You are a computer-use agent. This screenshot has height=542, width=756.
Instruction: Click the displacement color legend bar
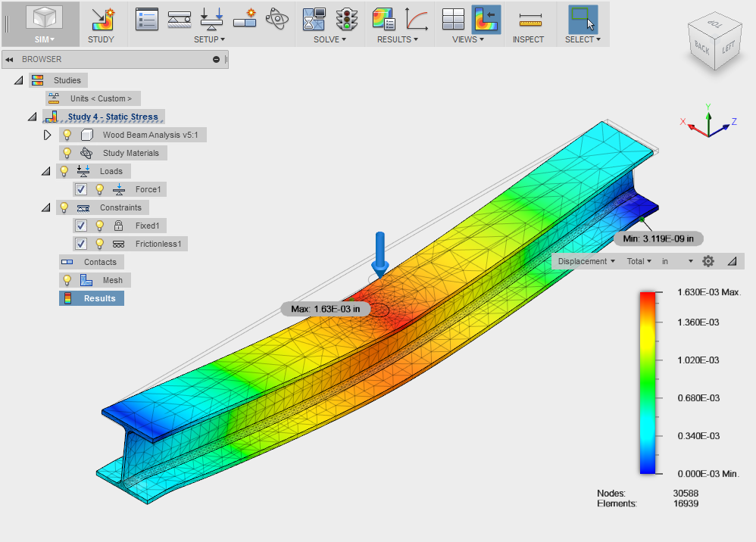pos(648,382)
